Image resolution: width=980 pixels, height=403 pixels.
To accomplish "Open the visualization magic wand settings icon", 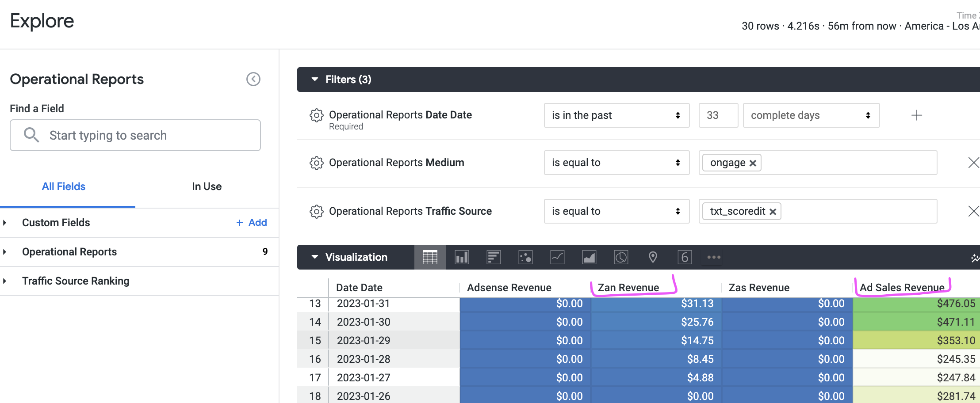I will (x=975, y=258).
